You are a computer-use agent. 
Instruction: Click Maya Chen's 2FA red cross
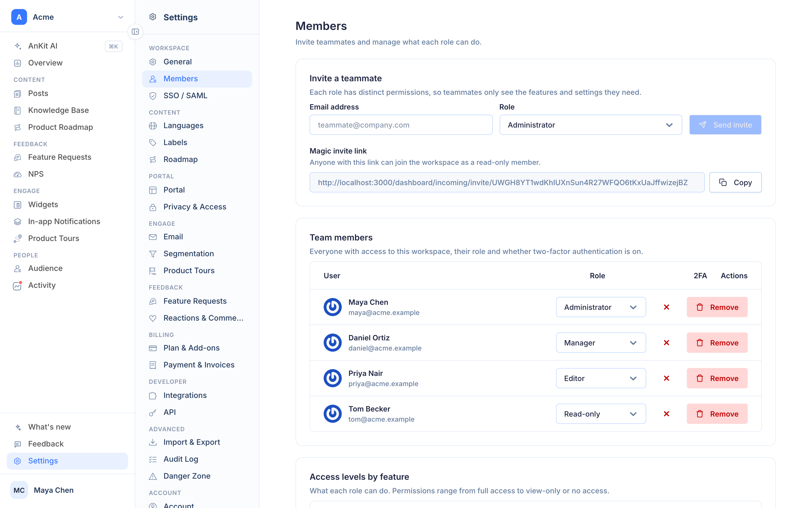[667, 307]
